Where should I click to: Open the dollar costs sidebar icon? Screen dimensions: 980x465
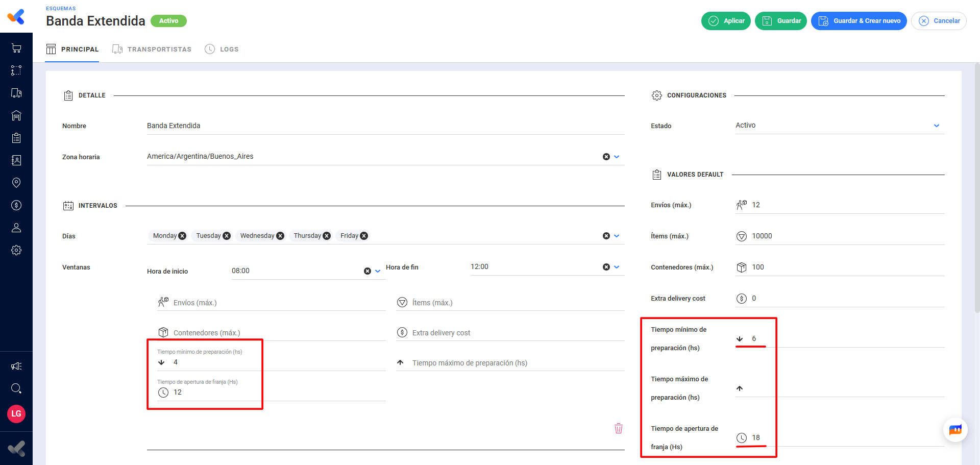(x=16, y=205)
